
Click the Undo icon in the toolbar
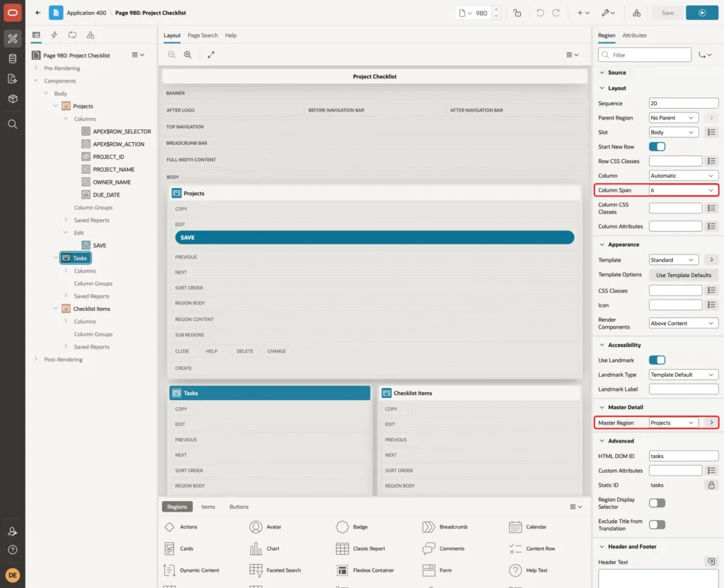click(x=539, y=13)
